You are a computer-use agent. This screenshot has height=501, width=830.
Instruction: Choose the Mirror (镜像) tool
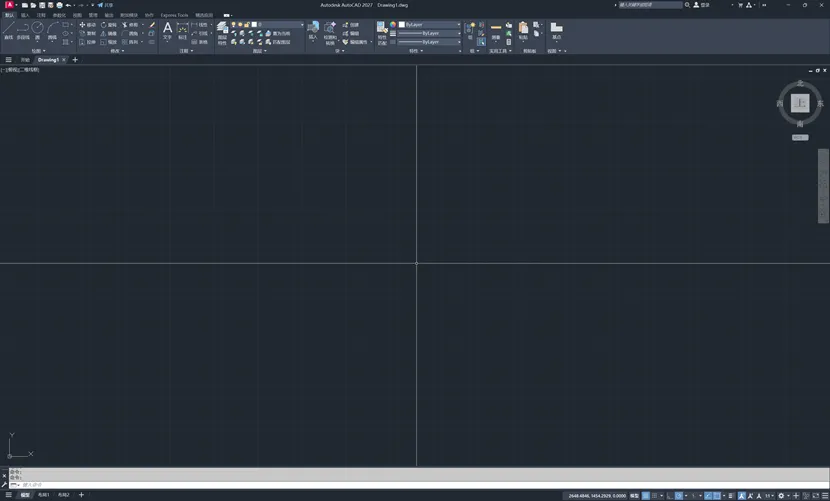click(x=109, y=33)
